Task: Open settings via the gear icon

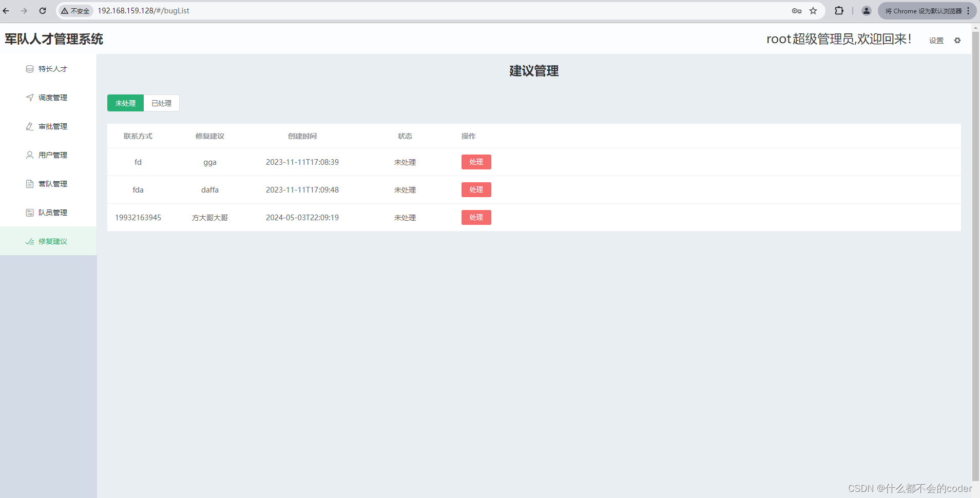Action: (957, 41)
